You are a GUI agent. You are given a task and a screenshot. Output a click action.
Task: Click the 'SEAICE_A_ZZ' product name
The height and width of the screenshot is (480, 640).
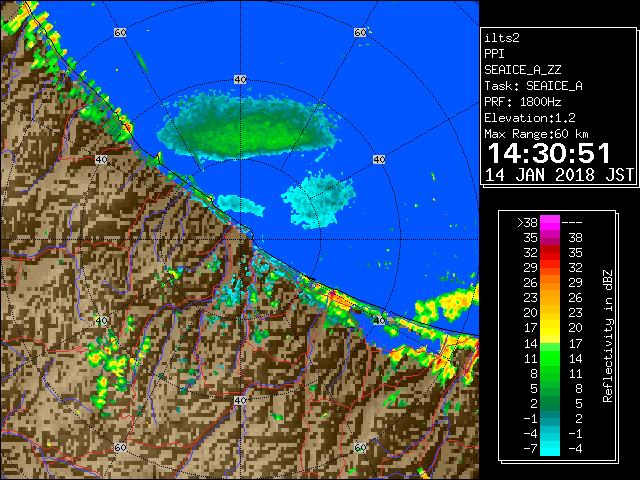point(522,70)
